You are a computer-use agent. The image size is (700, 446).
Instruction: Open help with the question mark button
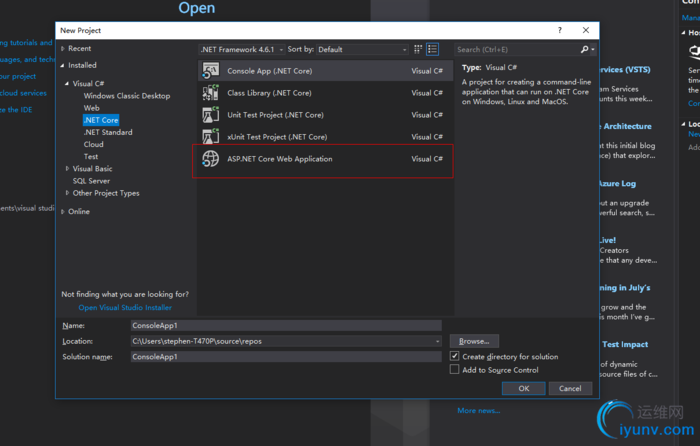pos(560,30)
